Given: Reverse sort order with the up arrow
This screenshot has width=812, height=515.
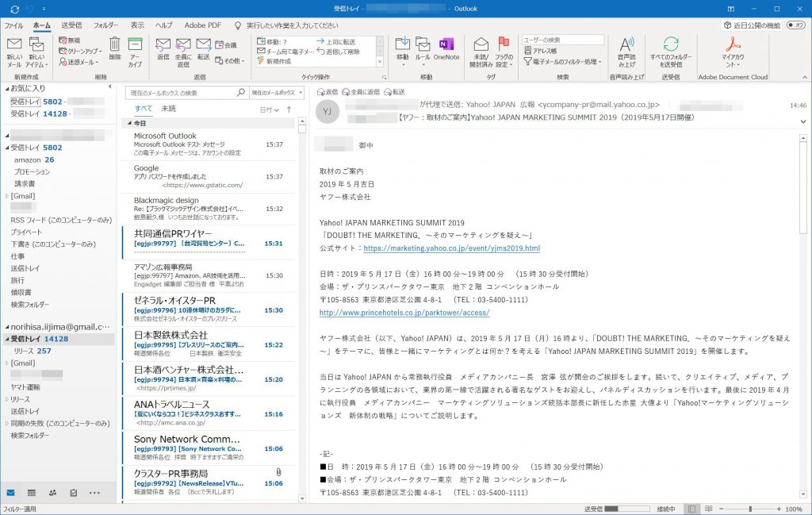Looking at the screenshot, I should [289, 110].
